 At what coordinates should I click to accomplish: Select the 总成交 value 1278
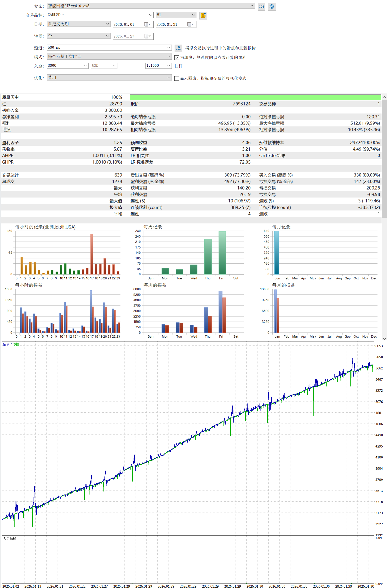(x=117, y=181)
